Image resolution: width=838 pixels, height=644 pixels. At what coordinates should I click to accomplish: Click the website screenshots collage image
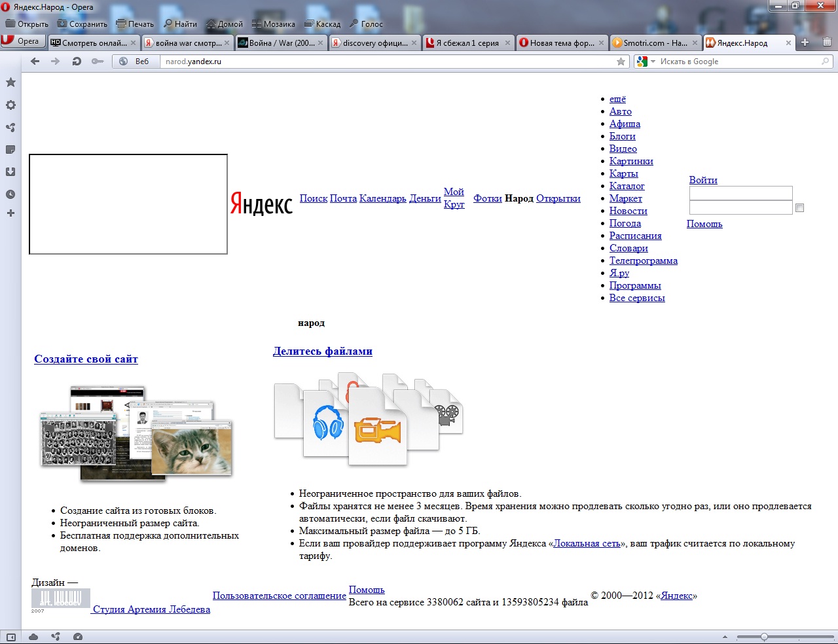136,434
